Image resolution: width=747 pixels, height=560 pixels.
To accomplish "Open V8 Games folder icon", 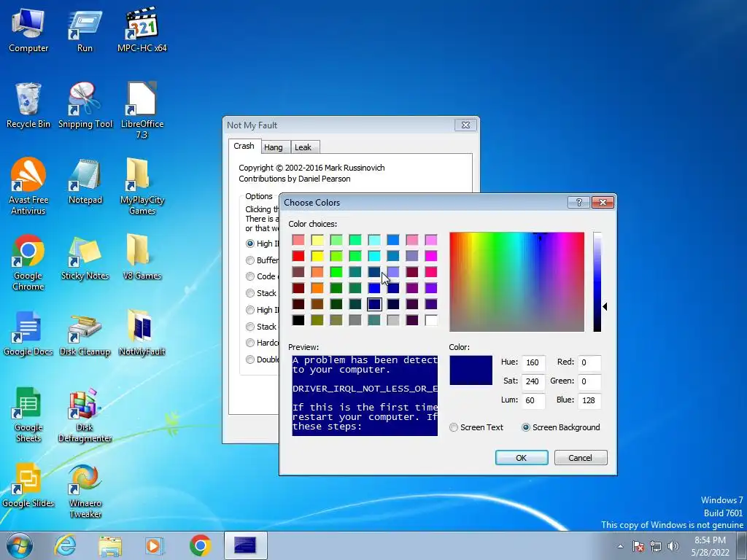I will pyautogui.click(x=142, y=257).
